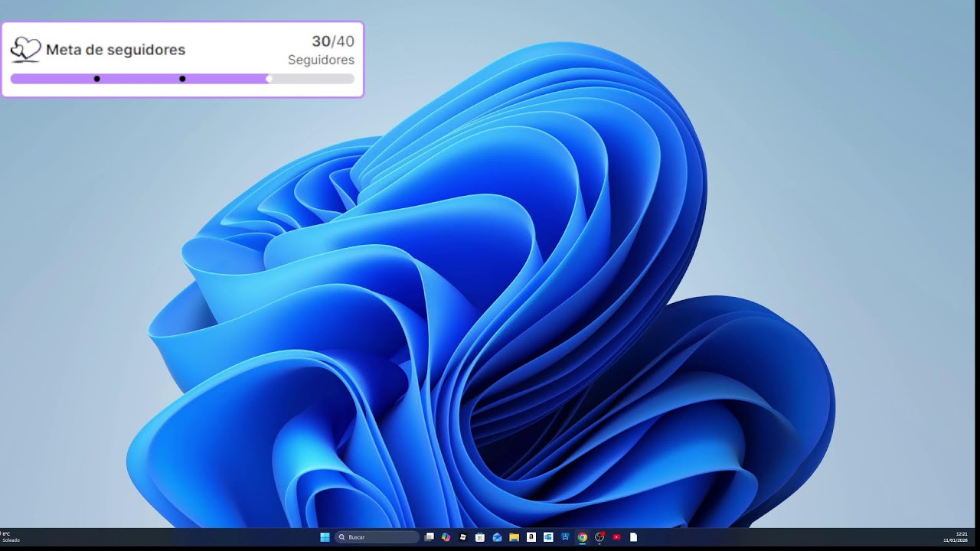Click the 'Seguidores' label in widget

click(x=321, y=60)
